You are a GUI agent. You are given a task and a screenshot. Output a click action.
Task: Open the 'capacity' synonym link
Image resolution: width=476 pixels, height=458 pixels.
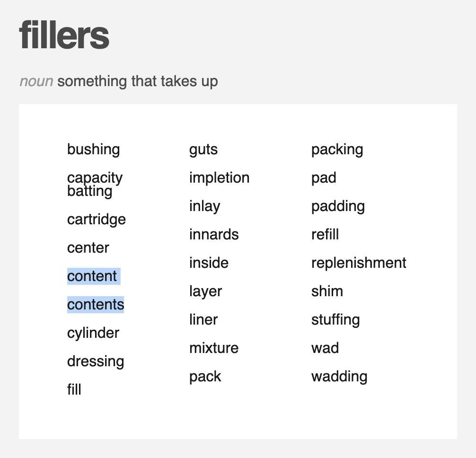coord(95,177)
